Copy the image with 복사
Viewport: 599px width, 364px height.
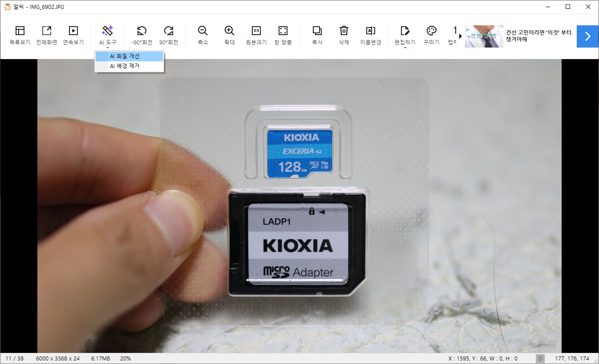[317, 36]
